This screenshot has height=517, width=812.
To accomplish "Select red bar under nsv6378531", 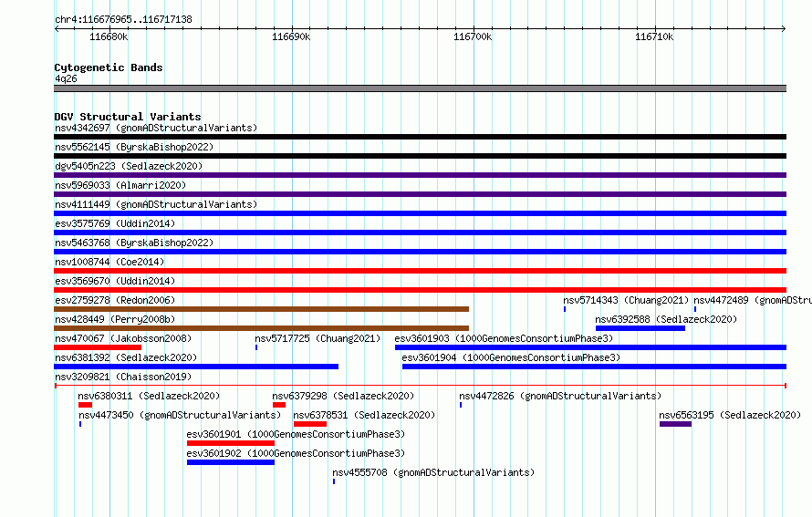I will click(310, 424).
